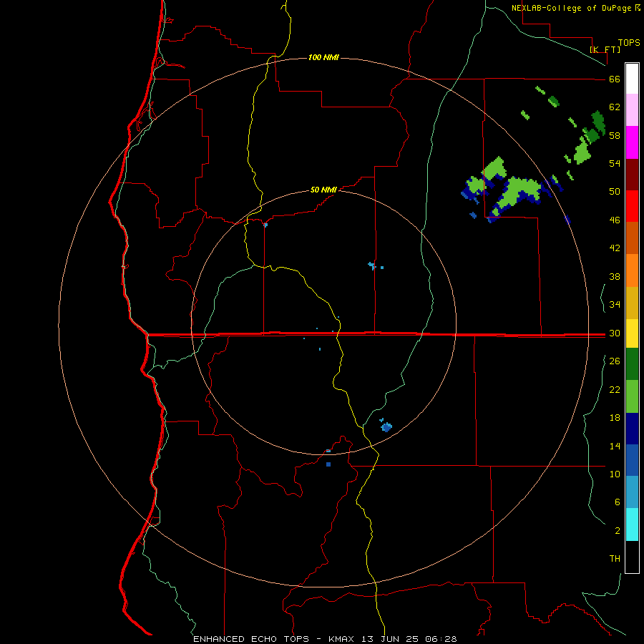
Task: Click the legend value 22
Action: [615, 389]
